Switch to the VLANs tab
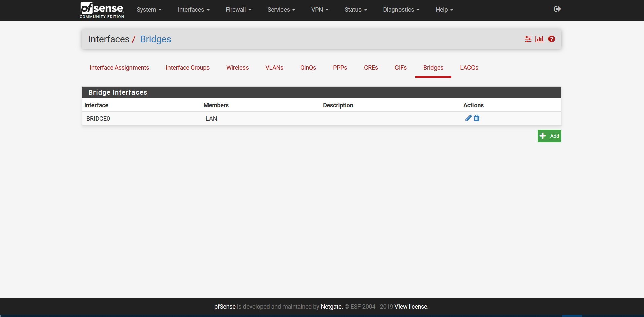 tap(274, 68)
